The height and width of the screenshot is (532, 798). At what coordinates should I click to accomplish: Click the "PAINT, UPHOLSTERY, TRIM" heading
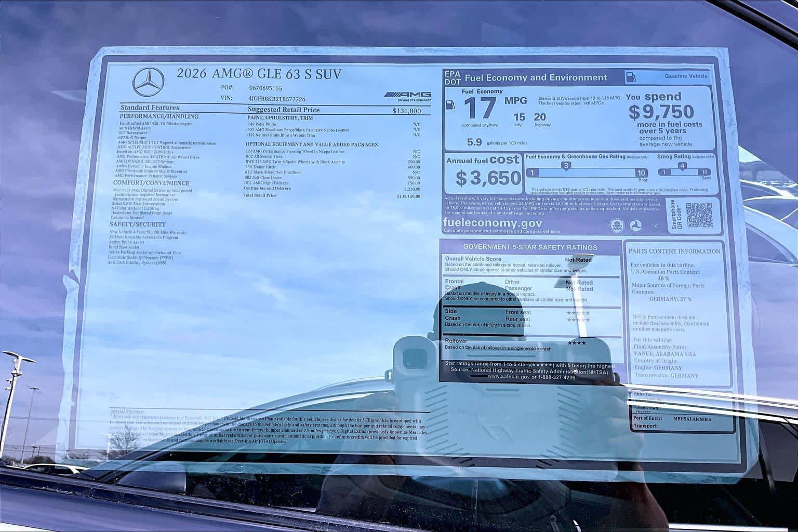280,118
